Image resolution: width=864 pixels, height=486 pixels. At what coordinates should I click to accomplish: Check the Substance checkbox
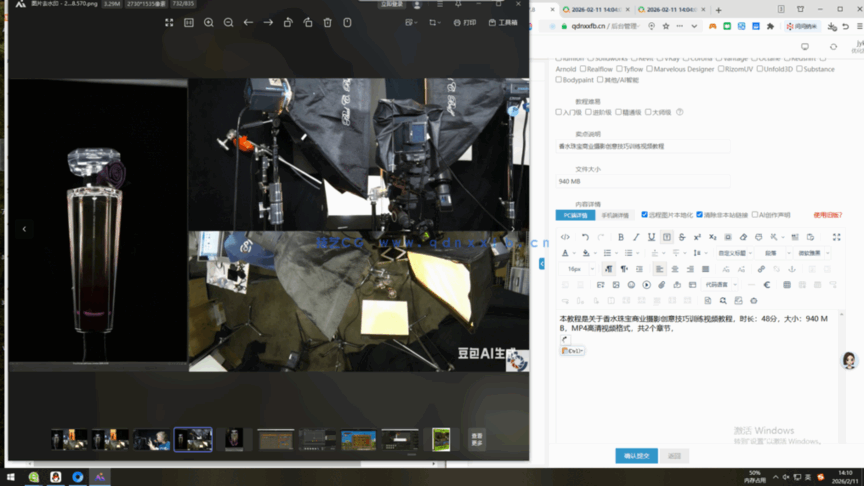800,69
